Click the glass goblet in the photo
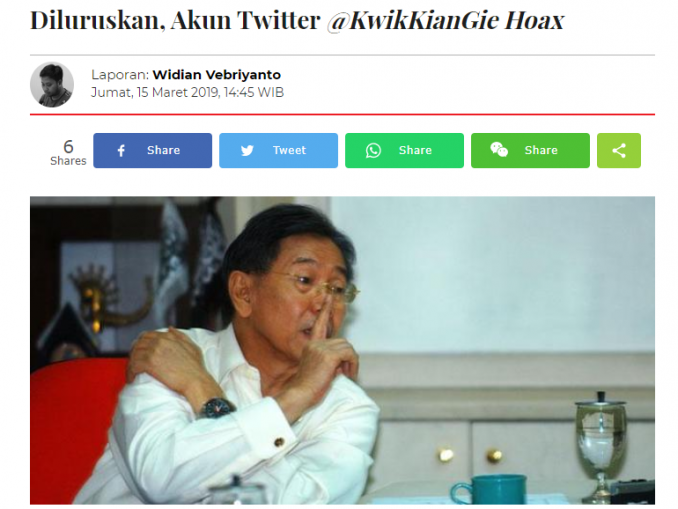The height and width of the screenshot is (509, 678). coord(601,445)
